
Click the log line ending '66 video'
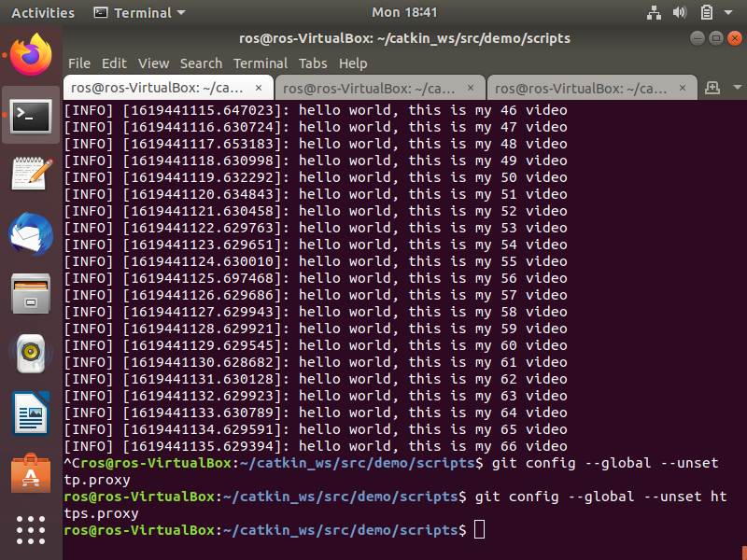pos(316,446)
